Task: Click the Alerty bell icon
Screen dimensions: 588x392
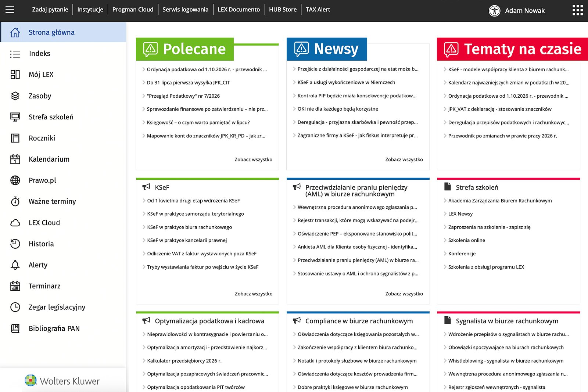Action: pyautogui.click(x=15, y=265)
